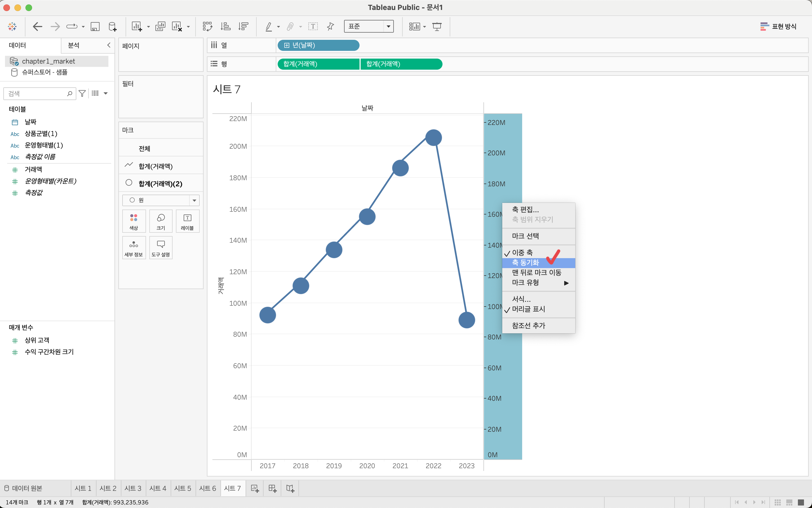Enable 축 동기화 synchronize axis option
812x508 pixels.
(525, 263)
